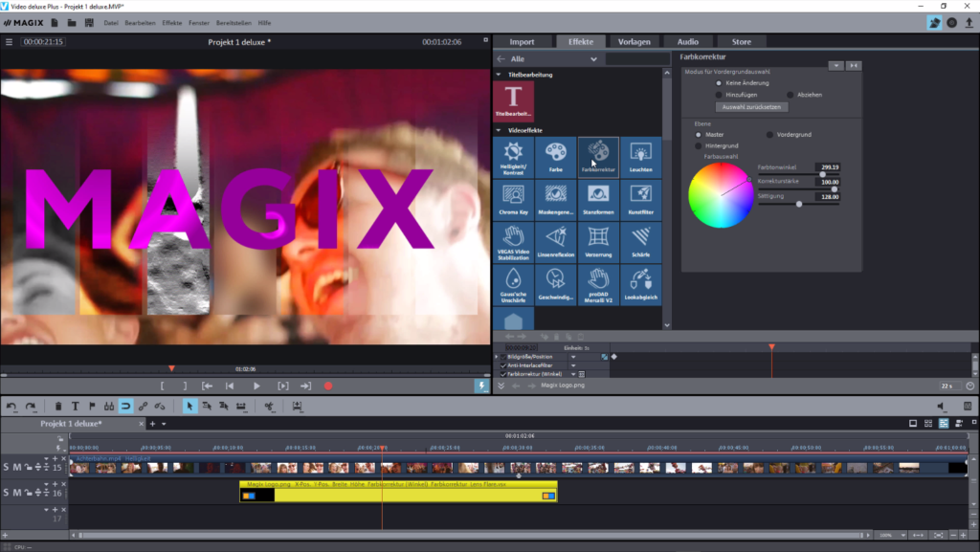The width and height of the screenshot is (980, 552).
Task: Open the Maskengenerator effect tile
Action: [x=556, y=200]
